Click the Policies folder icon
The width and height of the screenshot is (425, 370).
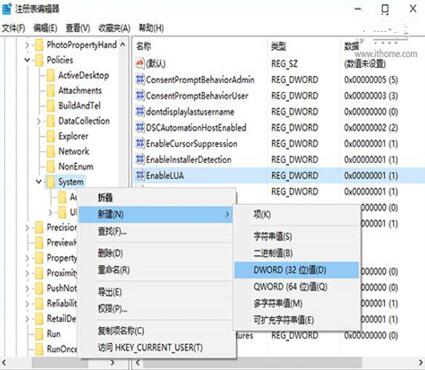click(x=39, y=60)
